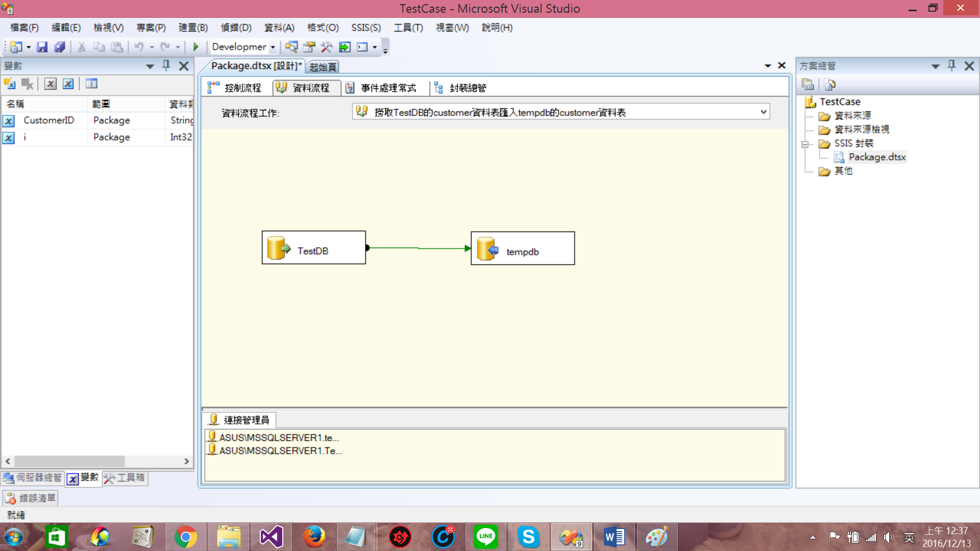Click the Save All toolbar icon
Image resolution: width=980 pixels, height=551 pixels.
60,47
